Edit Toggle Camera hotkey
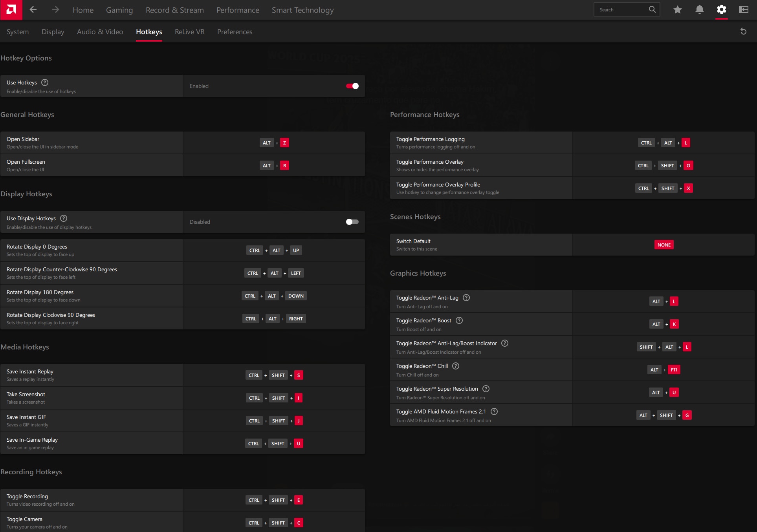757x532 pixels. (x=274, y=523)
